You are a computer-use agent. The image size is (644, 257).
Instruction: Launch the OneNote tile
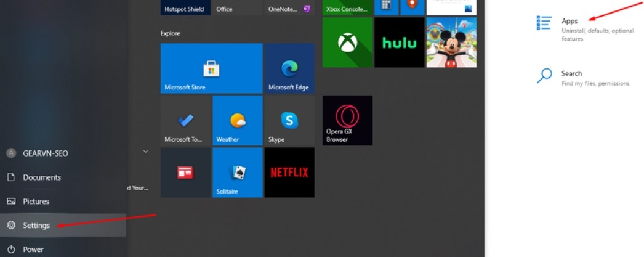point(289,7)
